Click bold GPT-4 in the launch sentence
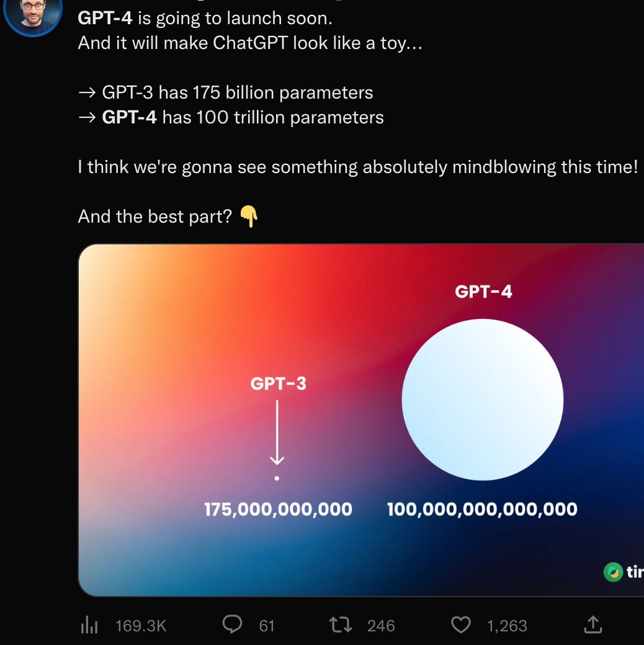This screenshot has width=644, height=645. coord(105,18)
